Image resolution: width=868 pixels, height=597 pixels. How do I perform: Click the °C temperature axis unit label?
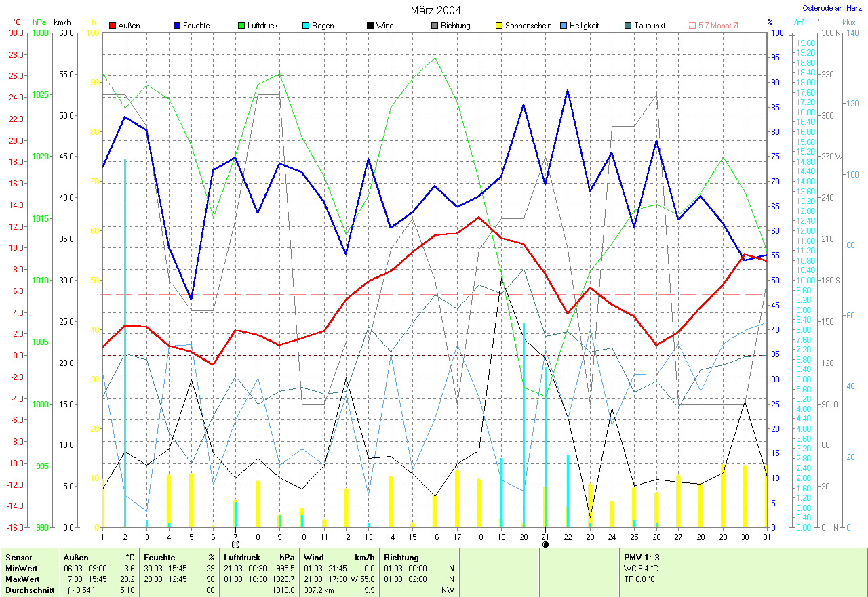tap(17, 22)
